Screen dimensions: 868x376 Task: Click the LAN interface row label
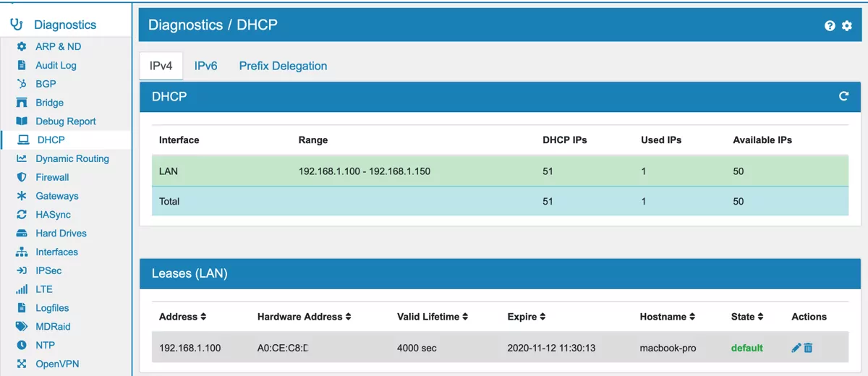pos(169,171)
